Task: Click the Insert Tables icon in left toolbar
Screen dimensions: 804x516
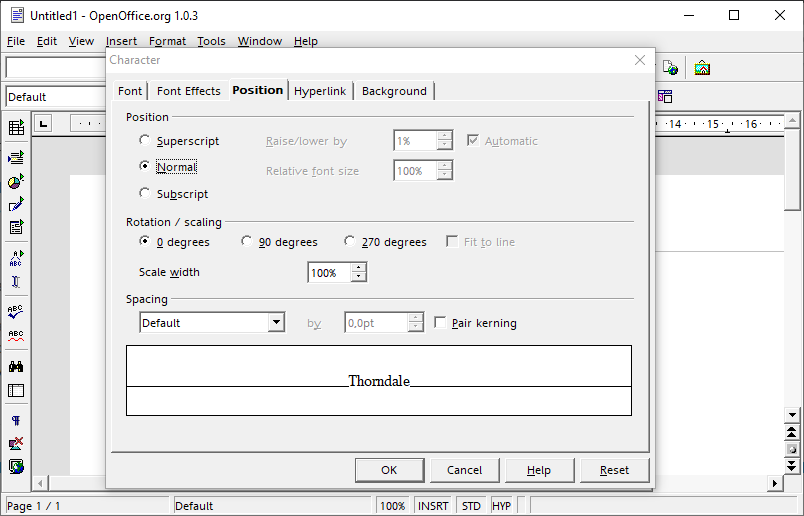Action: (x=16, y=127)
